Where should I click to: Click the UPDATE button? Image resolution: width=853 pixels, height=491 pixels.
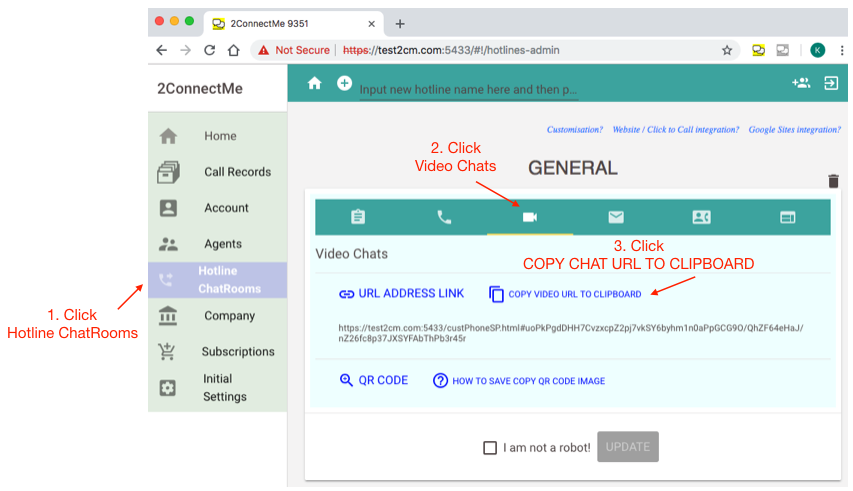[628, 447]
